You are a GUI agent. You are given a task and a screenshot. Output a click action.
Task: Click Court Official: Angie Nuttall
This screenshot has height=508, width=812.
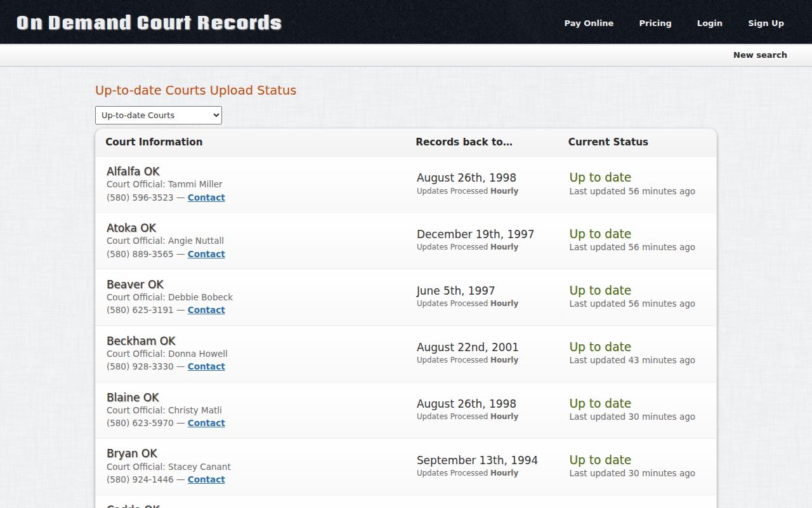(165, 241)
